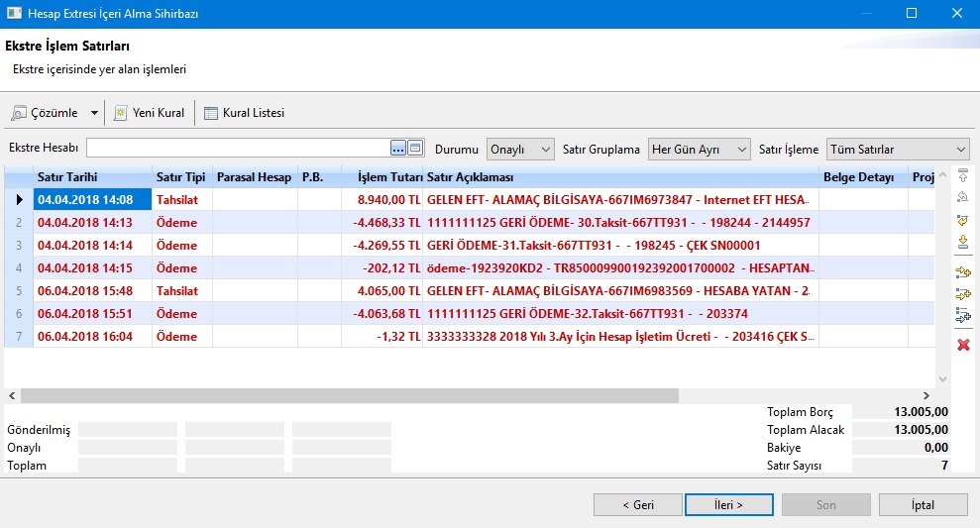The image size is (980, 528).
Task: Open Kural Listesi from the toolbar
Action: pos(244,113)
